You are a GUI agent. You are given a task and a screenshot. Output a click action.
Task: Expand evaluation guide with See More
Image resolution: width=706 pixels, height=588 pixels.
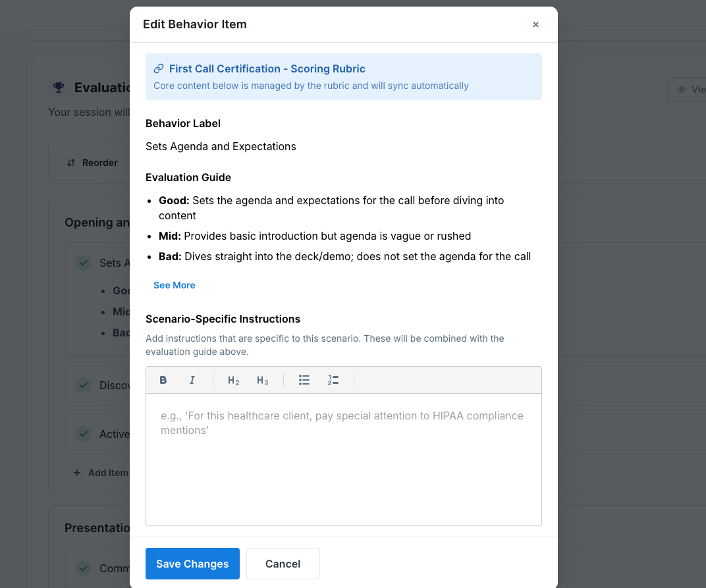pyautogui.click(x=175, y=285)
